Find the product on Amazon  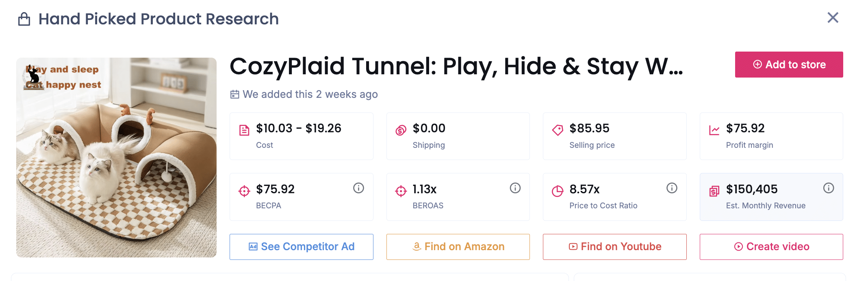(x=458, y=246)
